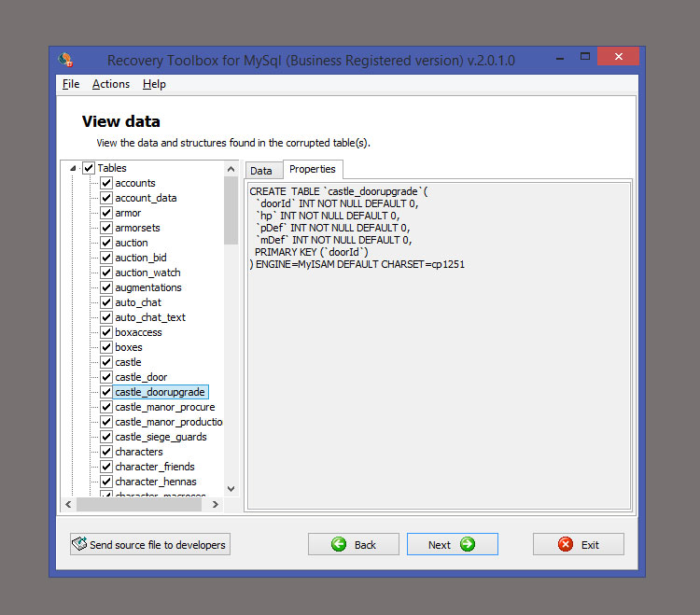Click the tree scroll right arrow

click(x=216, y=504)
